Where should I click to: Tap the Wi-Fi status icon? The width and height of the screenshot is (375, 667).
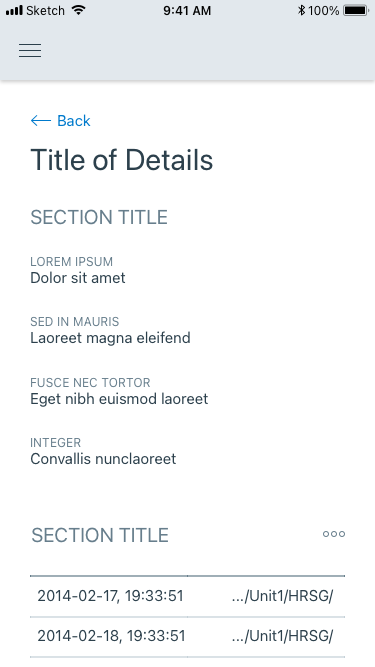(78, 10)
